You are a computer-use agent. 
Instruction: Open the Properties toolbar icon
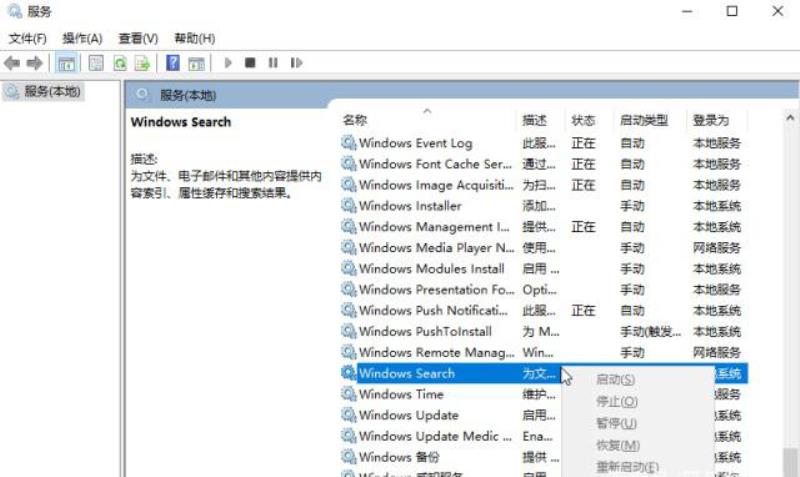click(96, 63)
